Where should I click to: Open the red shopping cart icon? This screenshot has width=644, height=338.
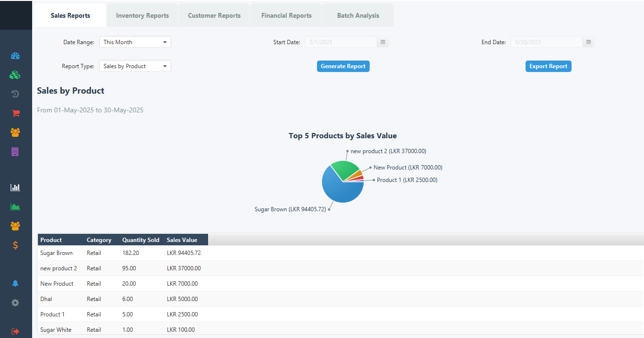[x=15, y=113]
